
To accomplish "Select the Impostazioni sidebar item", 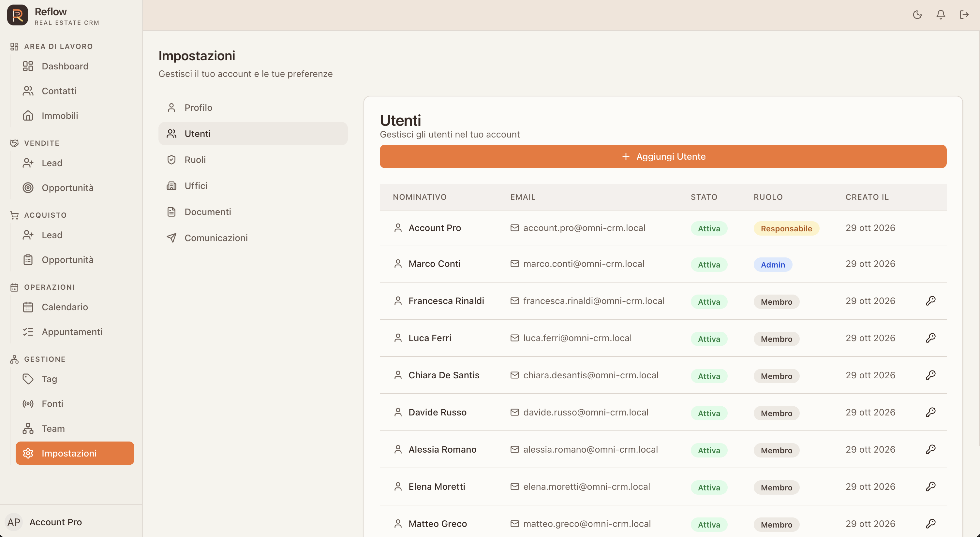I will [x=75, y=453].
